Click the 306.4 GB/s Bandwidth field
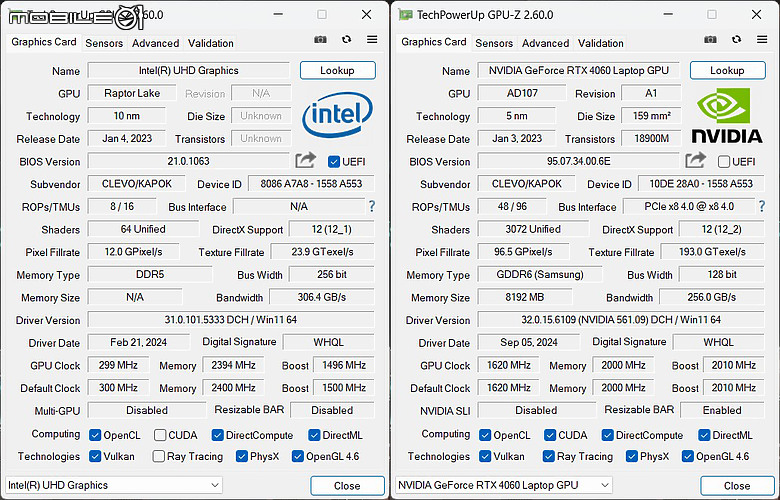This screenshot has width=780, height=500. (322, 297)
